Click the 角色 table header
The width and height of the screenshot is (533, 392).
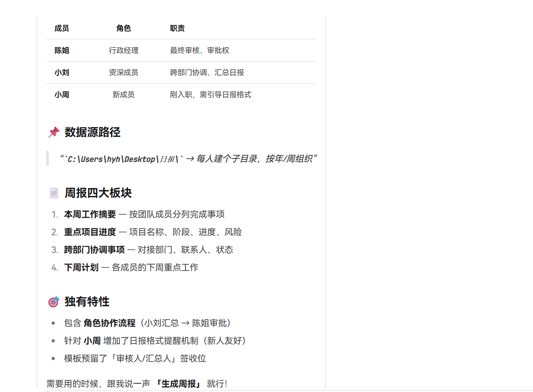(x=123, y=28)
